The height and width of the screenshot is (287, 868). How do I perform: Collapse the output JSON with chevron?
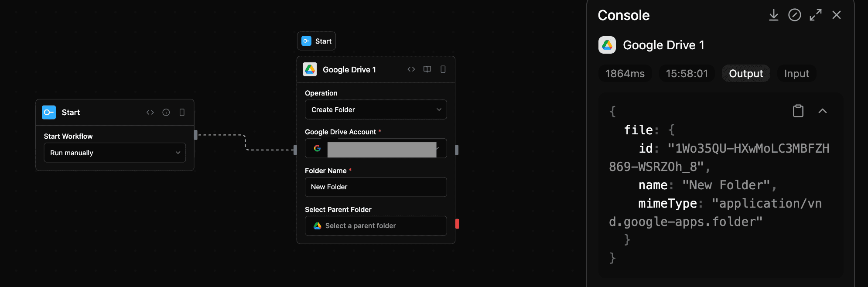click(822, 111)
